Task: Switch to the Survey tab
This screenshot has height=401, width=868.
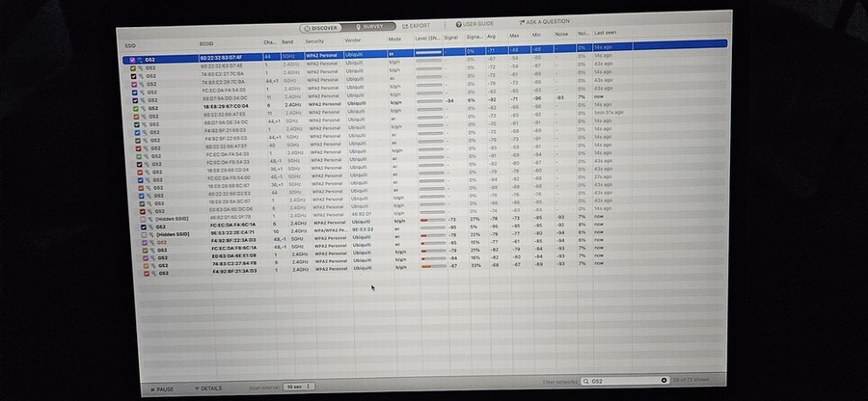Action: click(370, 27)
